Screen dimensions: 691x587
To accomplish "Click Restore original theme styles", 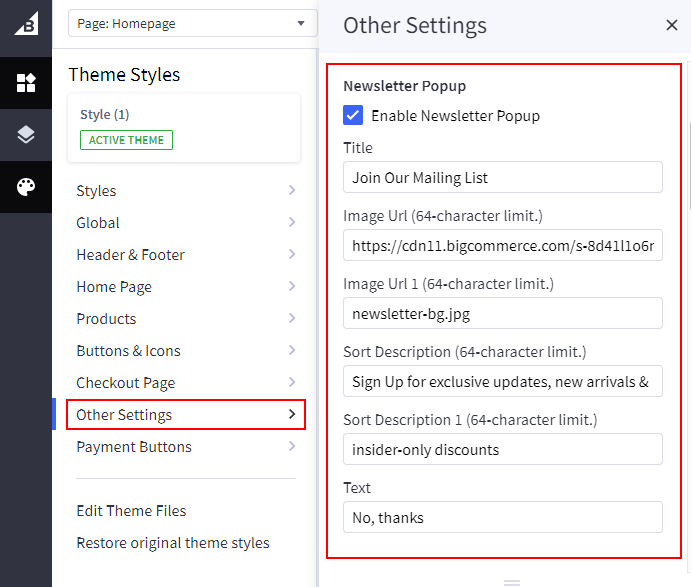I will point(172,543).
